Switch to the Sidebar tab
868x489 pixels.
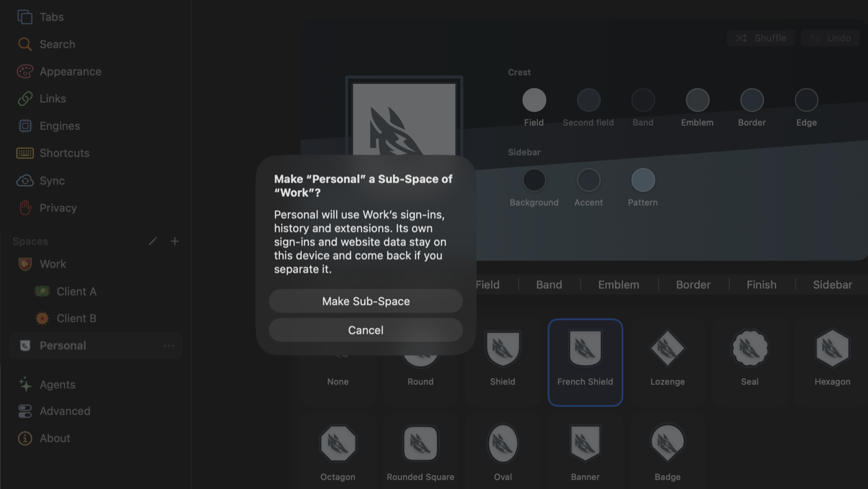tap(832, 284)
